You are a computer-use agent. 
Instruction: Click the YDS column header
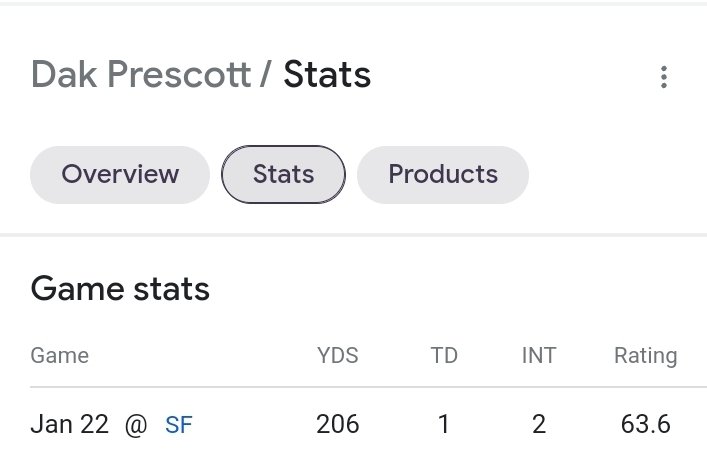point(338,356)
